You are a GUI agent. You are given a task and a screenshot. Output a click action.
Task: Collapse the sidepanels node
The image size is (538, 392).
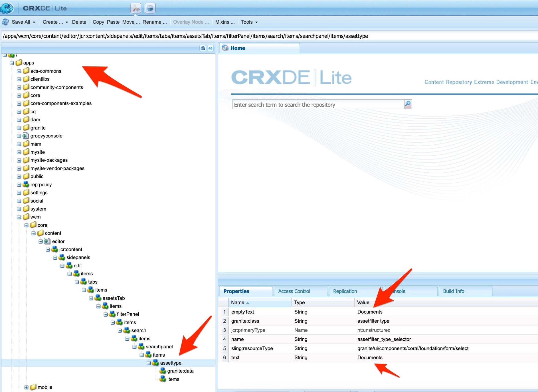tap(55, 258)
